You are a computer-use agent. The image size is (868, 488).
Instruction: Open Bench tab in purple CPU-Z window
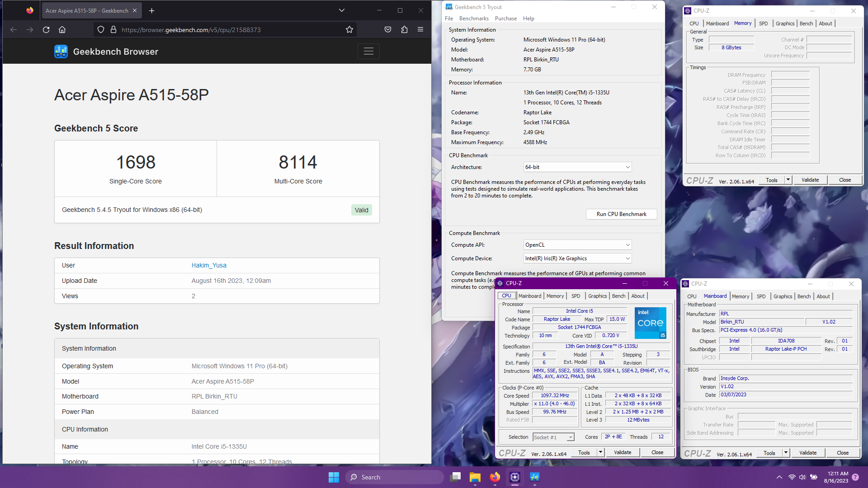618,296
